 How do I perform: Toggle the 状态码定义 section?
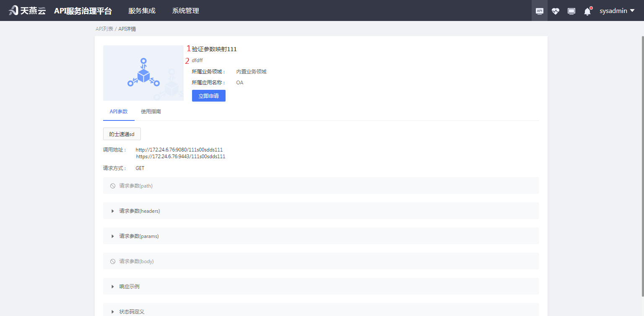coord(112,311)
